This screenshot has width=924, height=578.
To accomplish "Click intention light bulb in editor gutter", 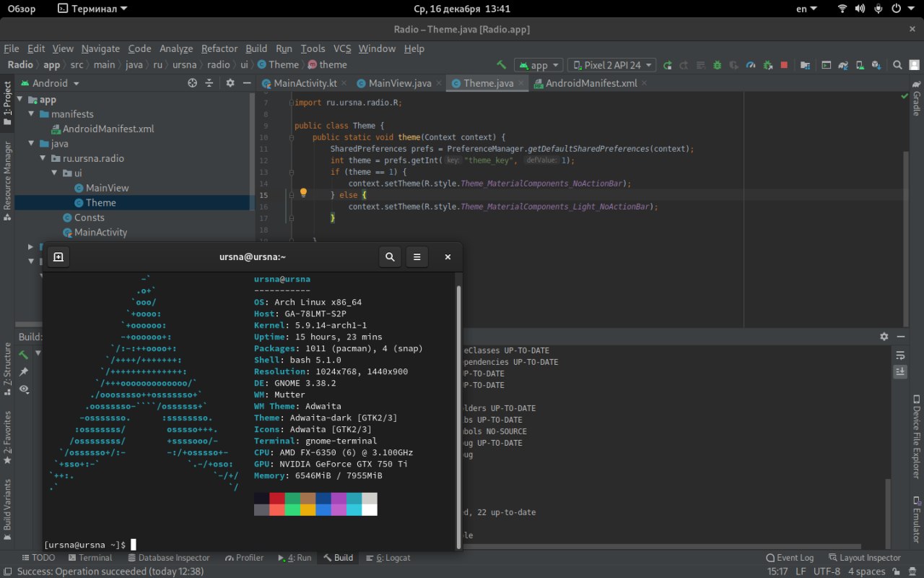I will coord(304,194).
